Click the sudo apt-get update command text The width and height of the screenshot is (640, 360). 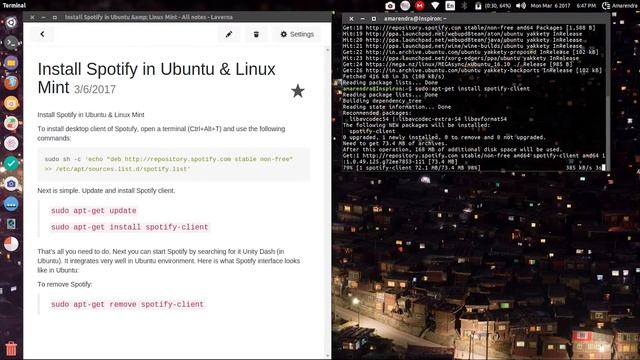pyautogui.click(x=93, y=211)
